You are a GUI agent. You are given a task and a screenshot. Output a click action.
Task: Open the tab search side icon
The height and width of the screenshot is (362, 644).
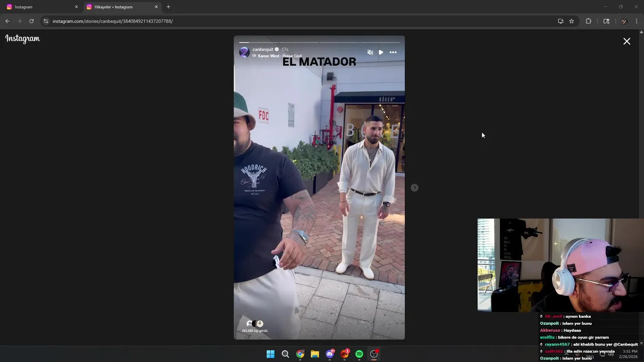click(x=606, y=21)
